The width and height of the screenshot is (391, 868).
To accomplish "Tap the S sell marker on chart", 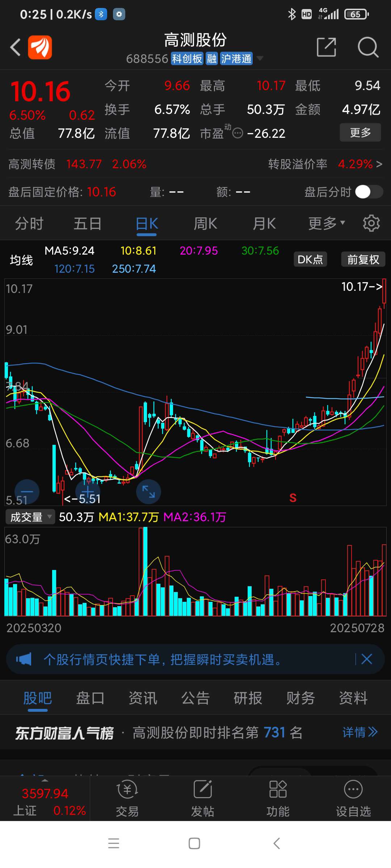I will 293,498.
